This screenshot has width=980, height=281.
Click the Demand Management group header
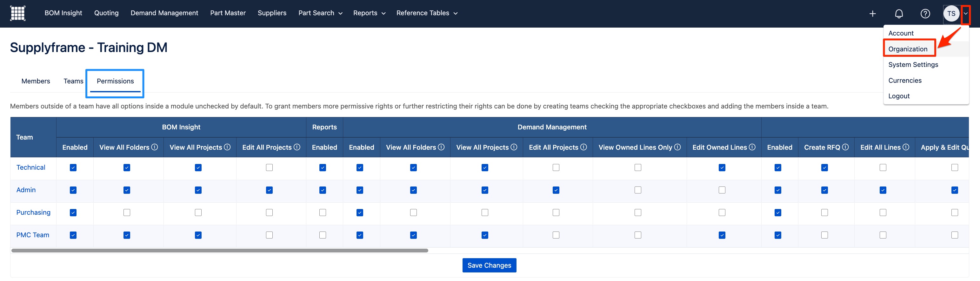(552, 127)
